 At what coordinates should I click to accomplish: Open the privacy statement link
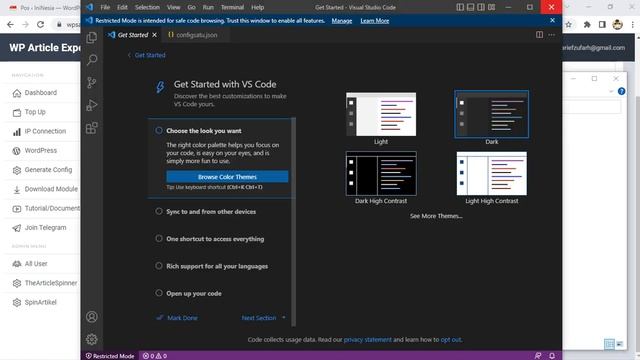click(367, 340)
